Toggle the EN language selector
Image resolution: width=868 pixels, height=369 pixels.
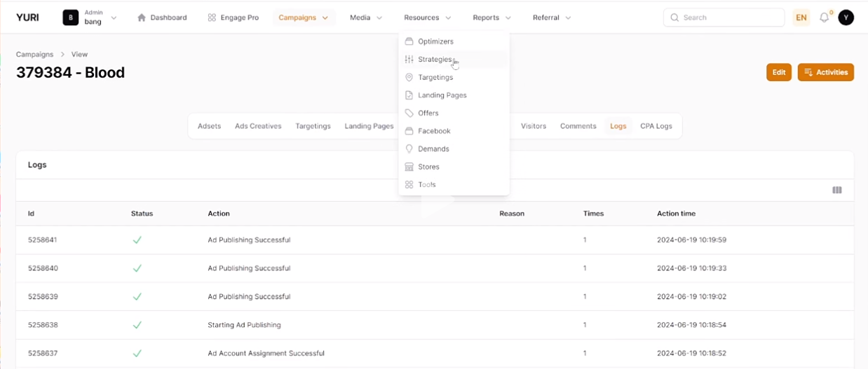(801, 18)
